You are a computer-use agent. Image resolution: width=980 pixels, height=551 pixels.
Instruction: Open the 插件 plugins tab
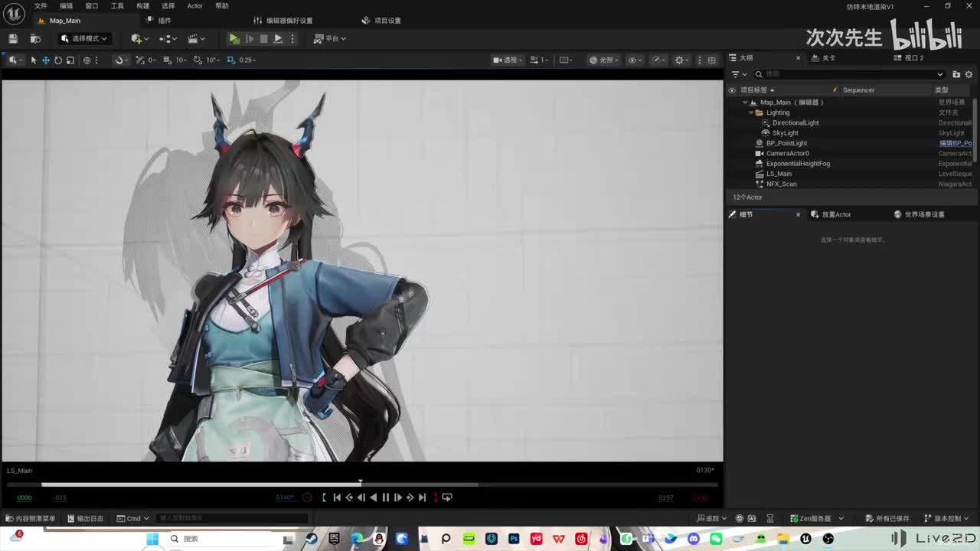pos(159,21)
